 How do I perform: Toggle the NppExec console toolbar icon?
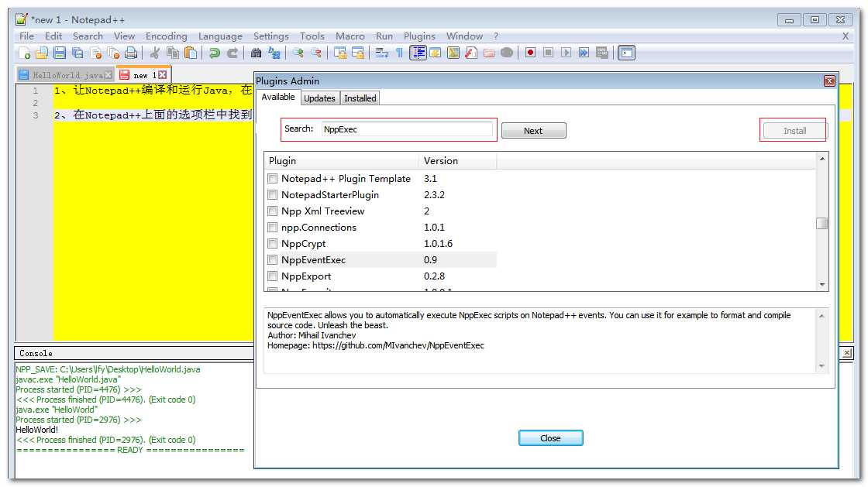coord(626,53)
